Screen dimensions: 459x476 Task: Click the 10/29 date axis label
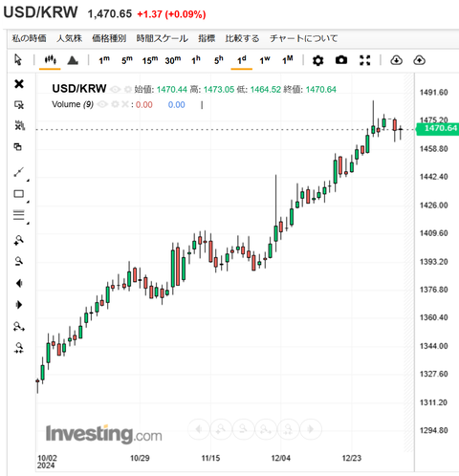140,458
